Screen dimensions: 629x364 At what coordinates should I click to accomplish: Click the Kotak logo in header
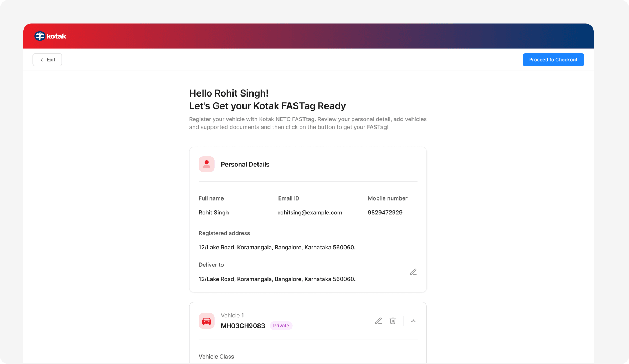[50, 36]
